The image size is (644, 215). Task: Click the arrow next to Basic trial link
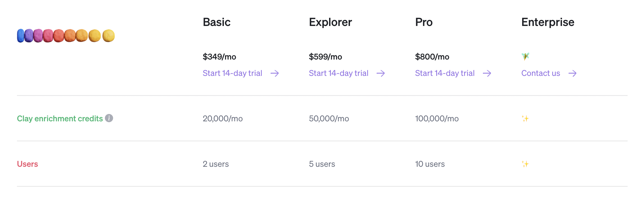(x=275, y=73)
